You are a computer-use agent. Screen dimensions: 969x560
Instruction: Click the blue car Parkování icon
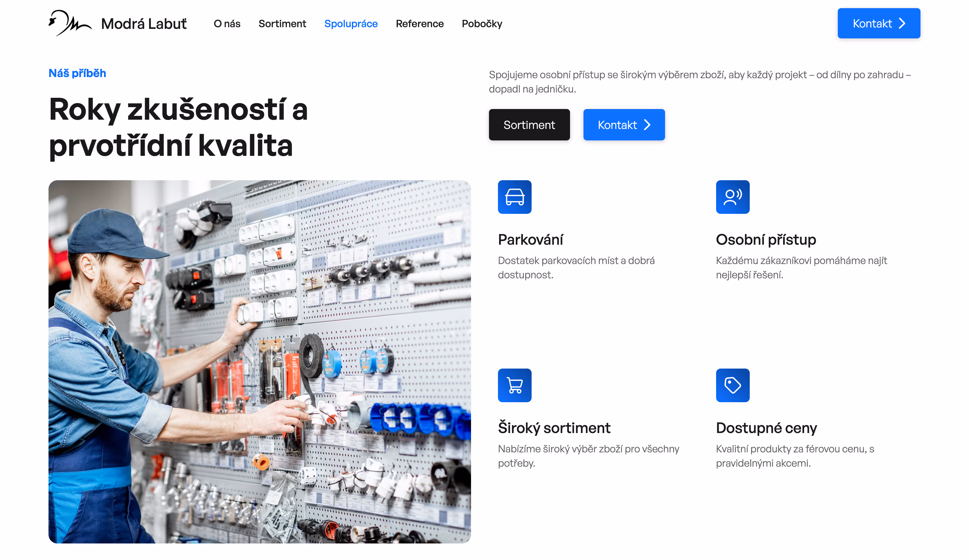coord(515,197)
